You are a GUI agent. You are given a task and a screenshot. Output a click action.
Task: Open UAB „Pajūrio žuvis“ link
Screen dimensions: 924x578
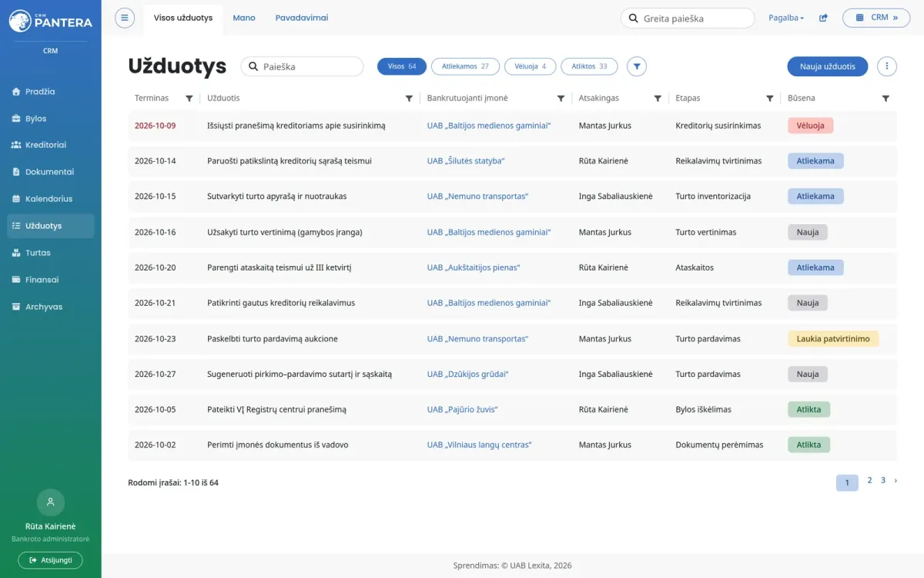[463, 409]
